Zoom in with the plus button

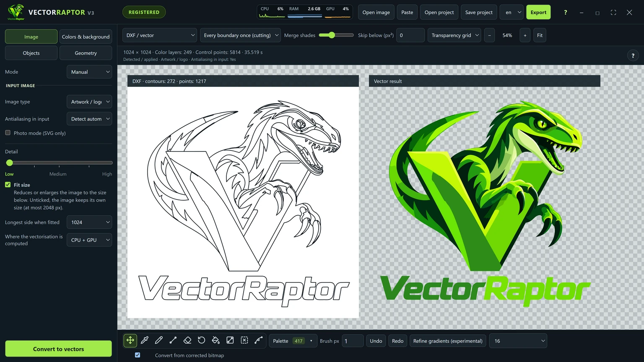(525, 35)
